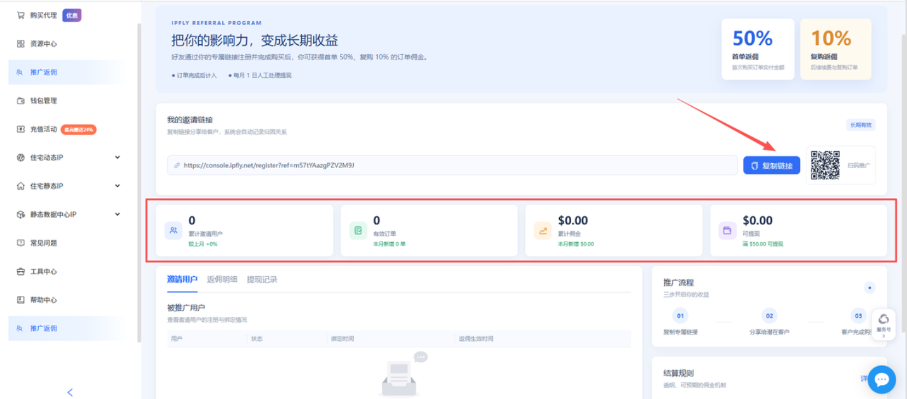Click the 复制专属链接 step label
Screen dimensions: 907x399
point(680,332)
